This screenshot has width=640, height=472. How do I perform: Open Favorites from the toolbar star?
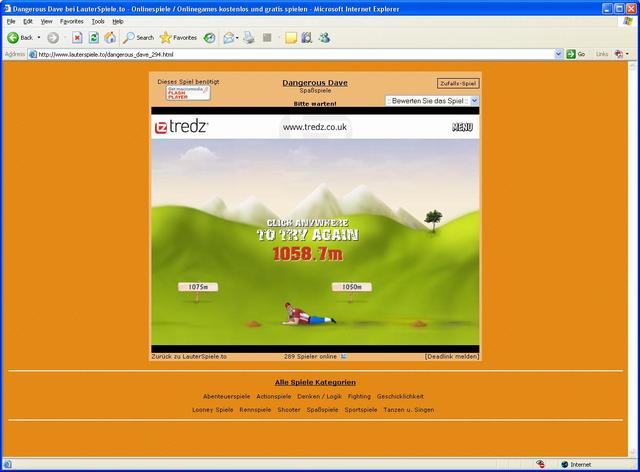coord(178,37)
